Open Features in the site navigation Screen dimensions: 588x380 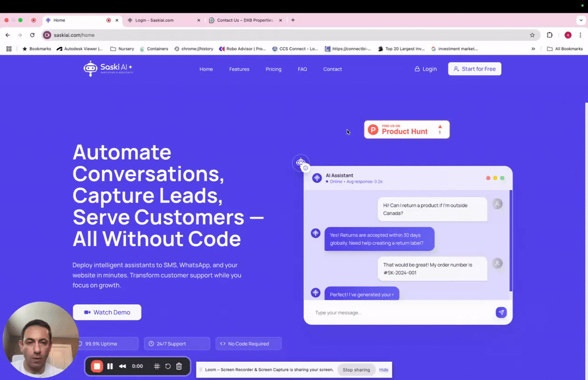click(239, 69)
